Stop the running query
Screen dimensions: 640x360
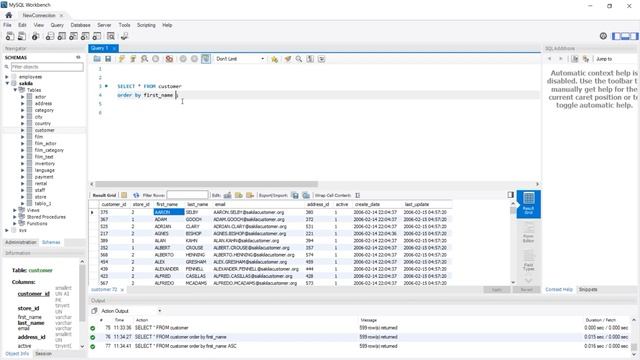pos(156,59)
